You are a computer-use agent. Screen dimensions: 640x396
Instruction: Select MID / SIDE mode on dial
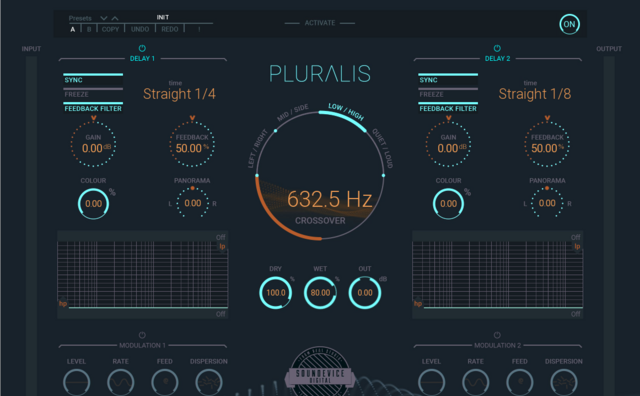tap(293, 112)
